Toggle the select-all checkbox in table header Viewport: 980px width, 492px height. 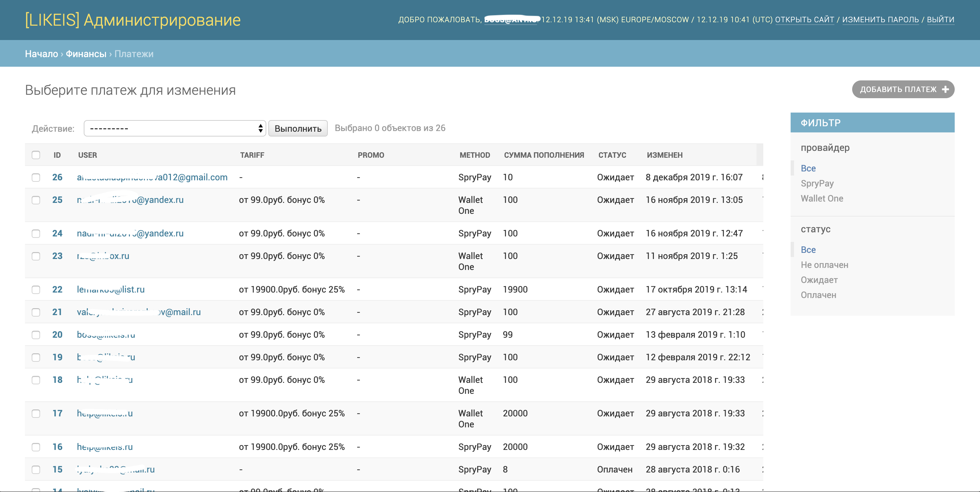36,155
